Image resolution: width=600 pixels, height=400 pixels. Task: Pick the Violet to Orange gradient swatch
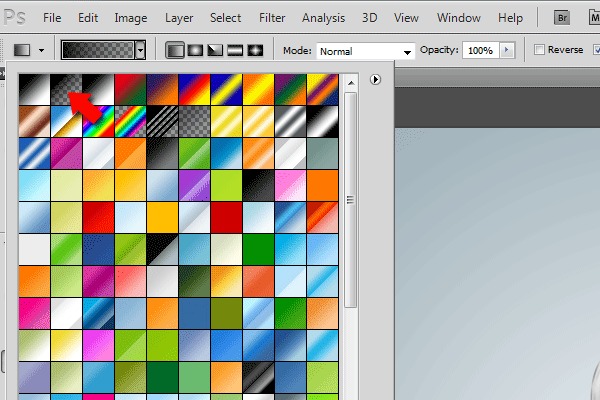(x=163, y=89)
